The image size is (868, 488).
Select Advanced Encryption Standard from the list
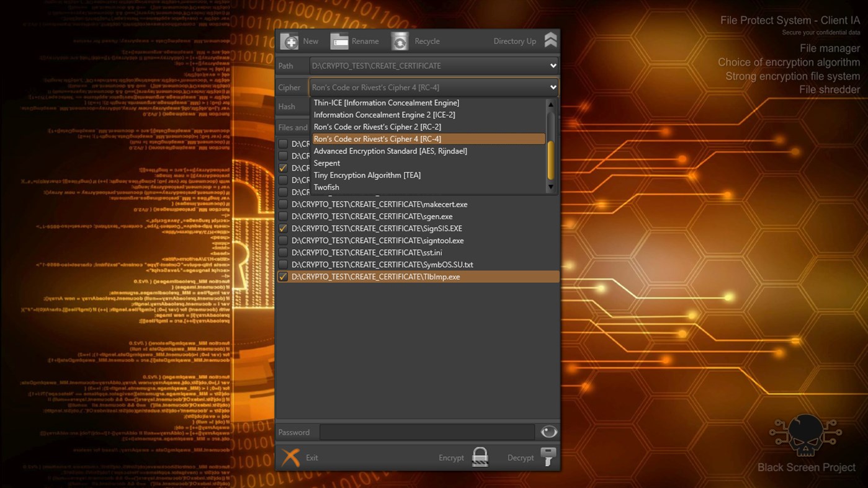(390, 151)
